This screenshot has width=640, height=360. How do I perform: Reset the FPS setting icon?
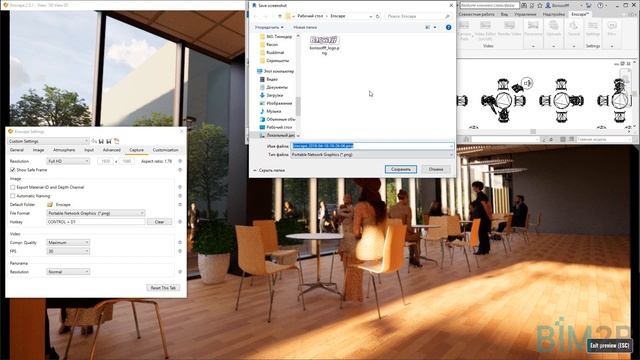click(180, 251)
